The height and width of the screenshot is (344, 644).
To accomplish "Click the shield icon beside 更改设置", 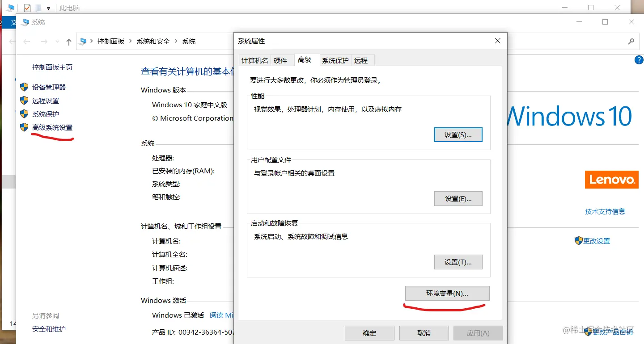I will [x=579, y=241].
